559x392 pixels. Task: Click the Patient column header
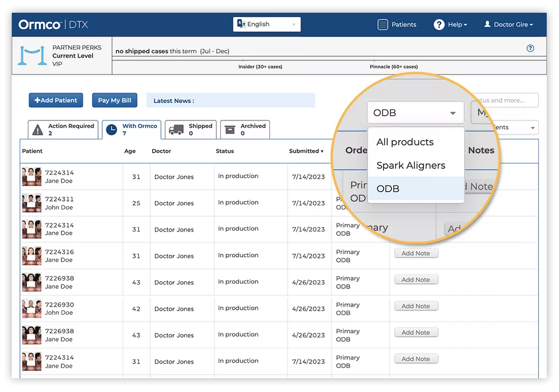(x=32, y=151)
